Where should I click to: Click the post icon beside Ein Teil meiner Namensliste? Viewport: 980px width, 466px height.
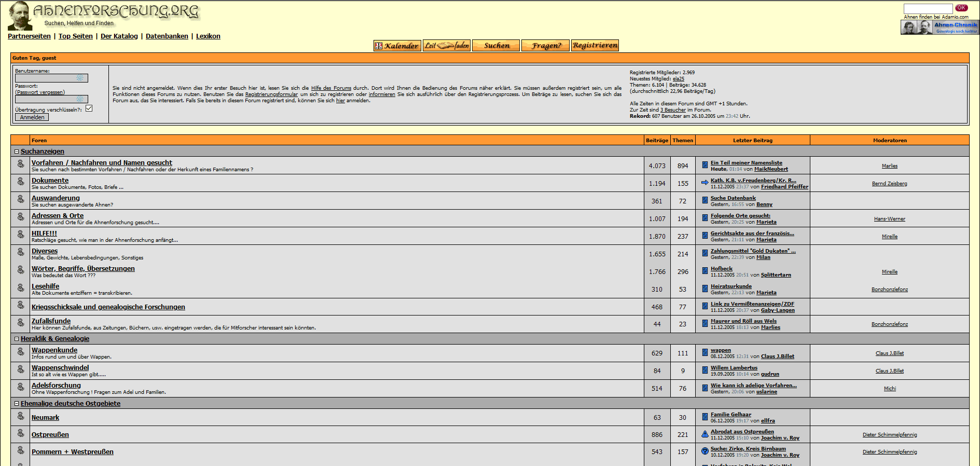(705, 165)
